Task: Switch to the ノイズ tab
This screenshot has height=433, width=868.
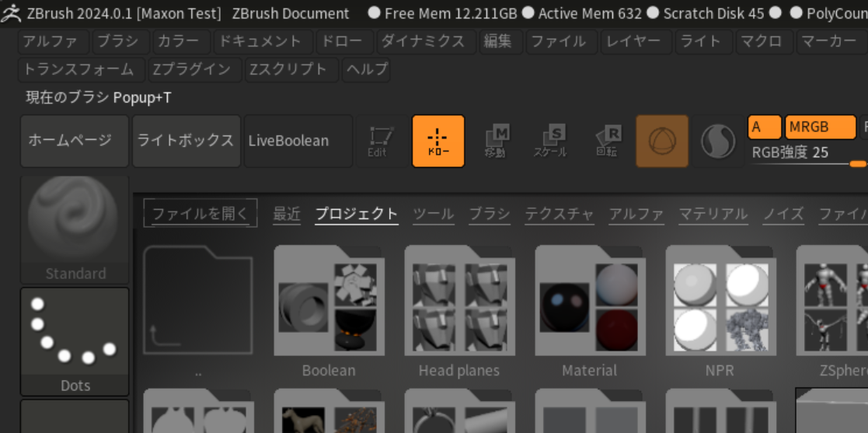Action: pos(783,214)
